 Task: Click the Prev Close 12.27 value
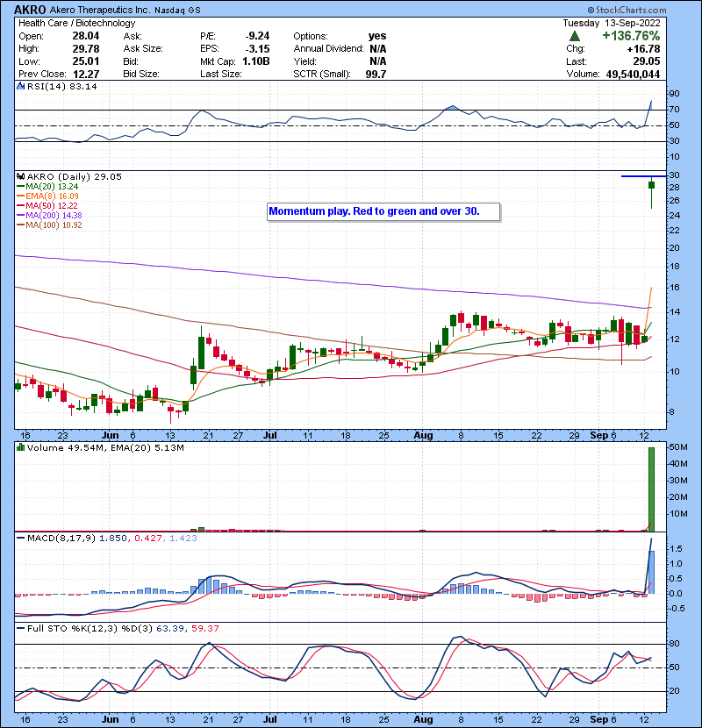[x=85, y=74]
